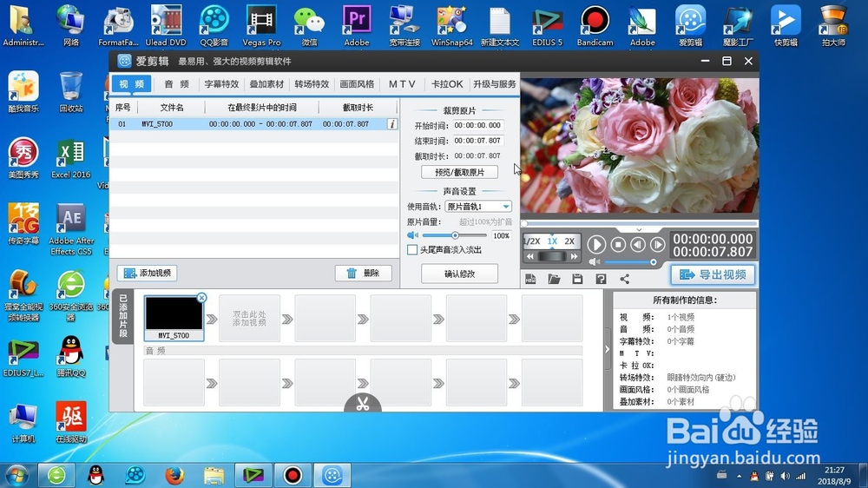This screenshot has height=488, width=868.
Task: Set playback speed to 2X
Action: tap(569, 241)
